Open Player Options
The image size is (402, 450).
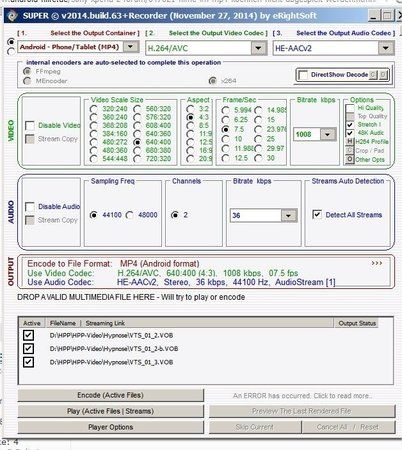coord(110,427)
